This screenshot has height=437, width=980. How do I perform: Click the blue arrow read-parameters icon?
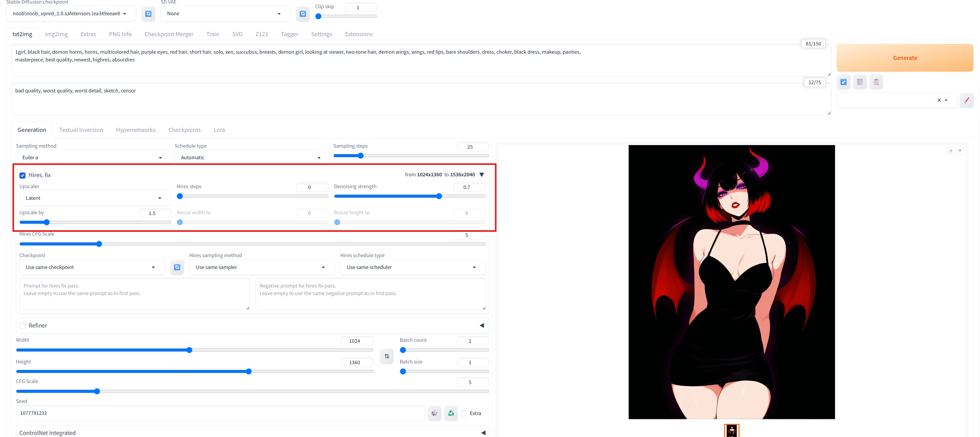843,82
